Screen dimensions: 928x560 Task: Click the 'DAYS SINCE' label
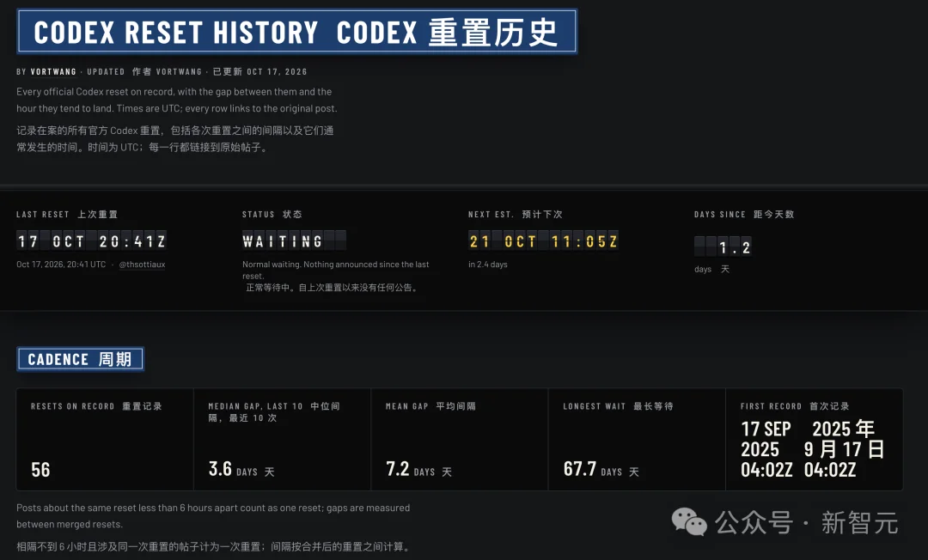(720, 215)
